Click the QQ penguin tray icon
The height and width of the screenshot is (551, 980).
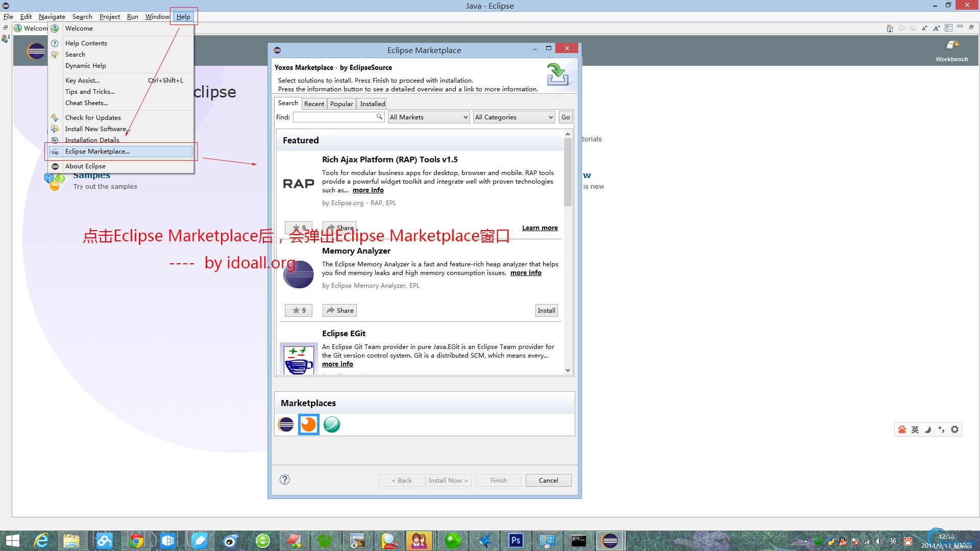point(843,541)
